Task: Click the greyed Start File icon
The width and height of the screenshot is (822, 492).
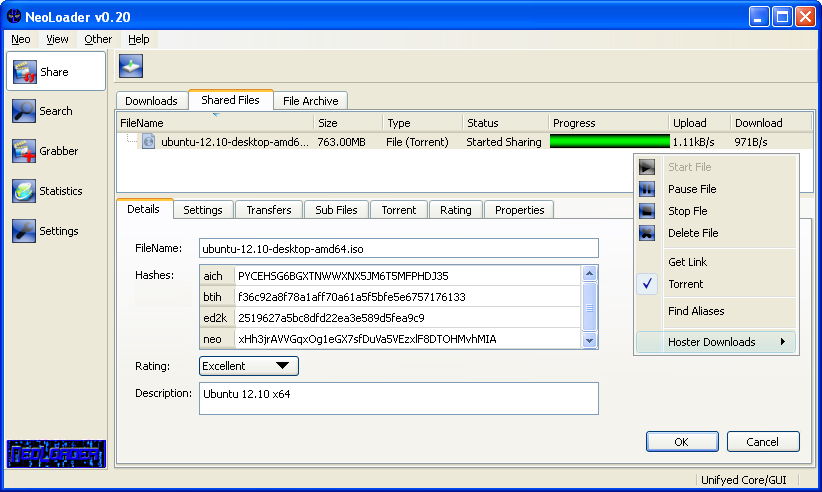Action: pos(647,167)
